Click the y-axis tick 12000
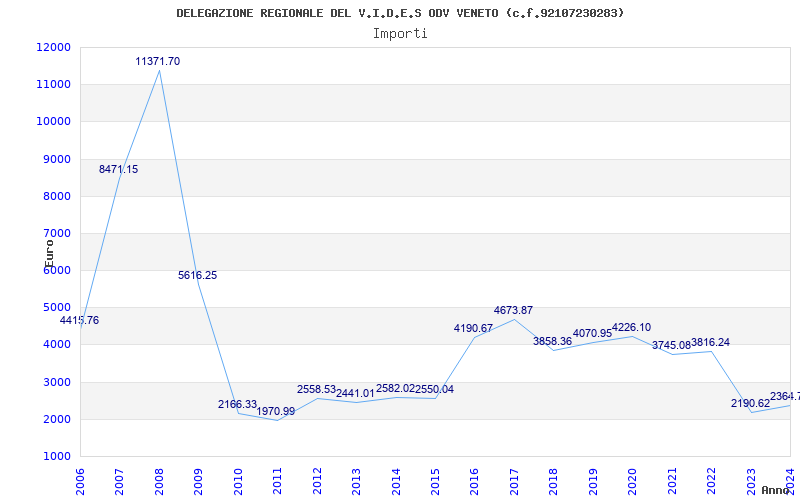The width and height of the screenshot is (800, 500). [x=53, y=47]
